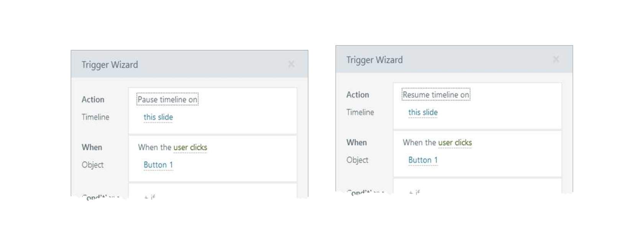Click the When label in Pause timeline wizard
644x248 pixels.
pos(92,147)
